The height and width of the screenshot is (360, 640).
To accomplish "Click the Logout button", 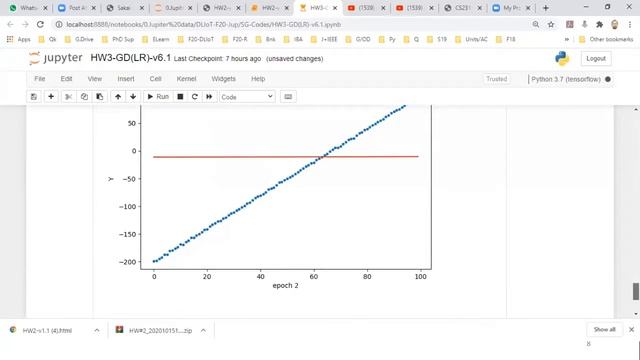I will click(596, 59).
